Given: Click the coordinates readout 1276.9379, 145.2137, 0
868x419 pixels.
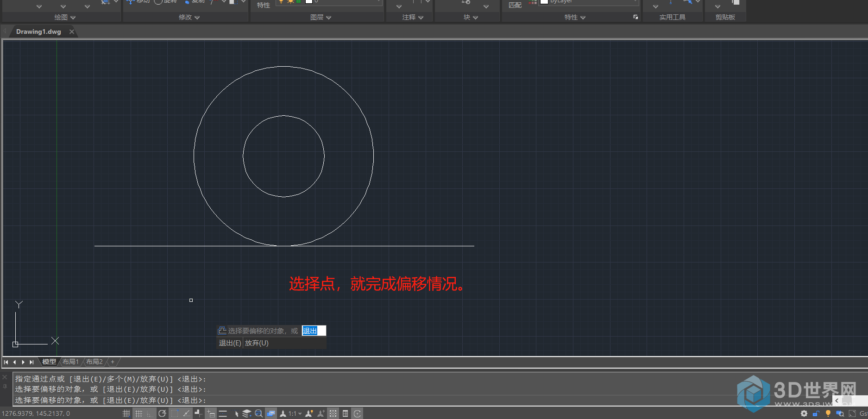Looking at the screenshot, I should coord(36,413).
